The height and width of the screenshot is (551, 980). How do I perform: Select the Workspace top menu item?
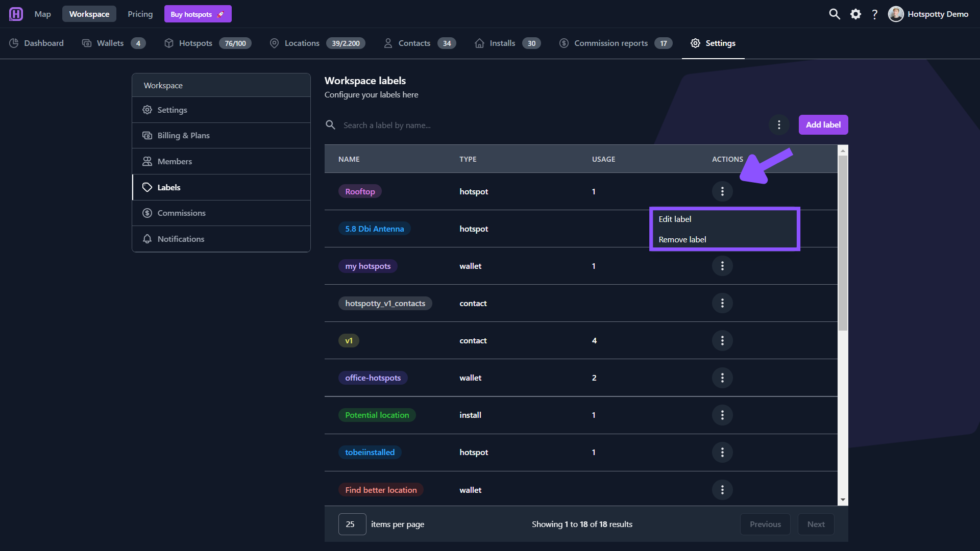[89, 14]
